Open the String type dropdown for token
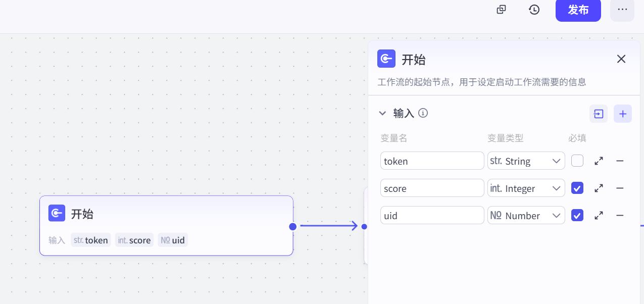 point(526,161)
